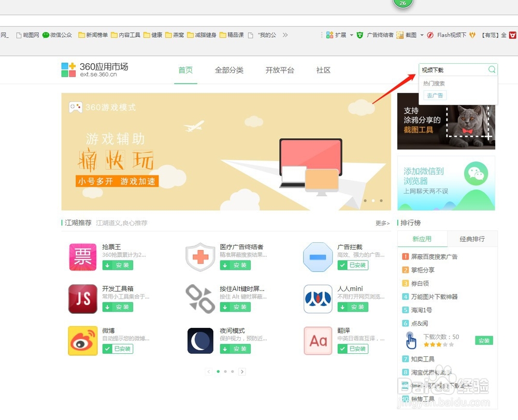
Task: Open the 添加微信到浏览器 banner
Action: (x=446, y=183)
